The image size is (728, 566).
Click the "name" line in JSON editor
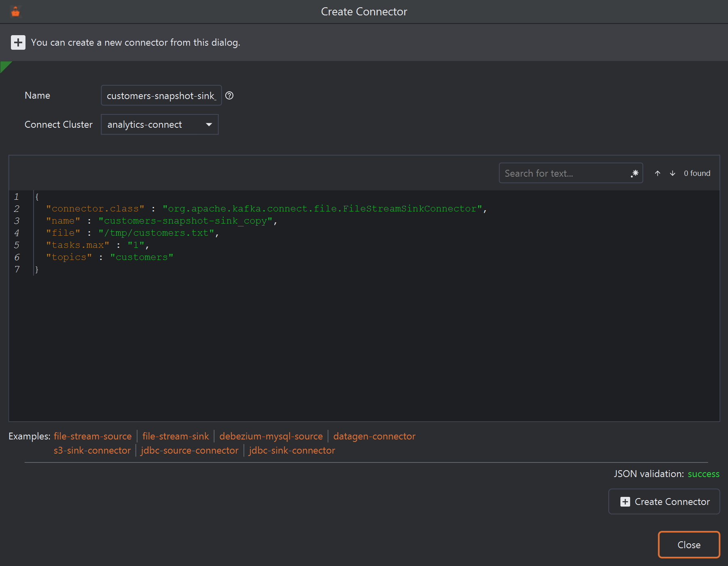point(161,221)
